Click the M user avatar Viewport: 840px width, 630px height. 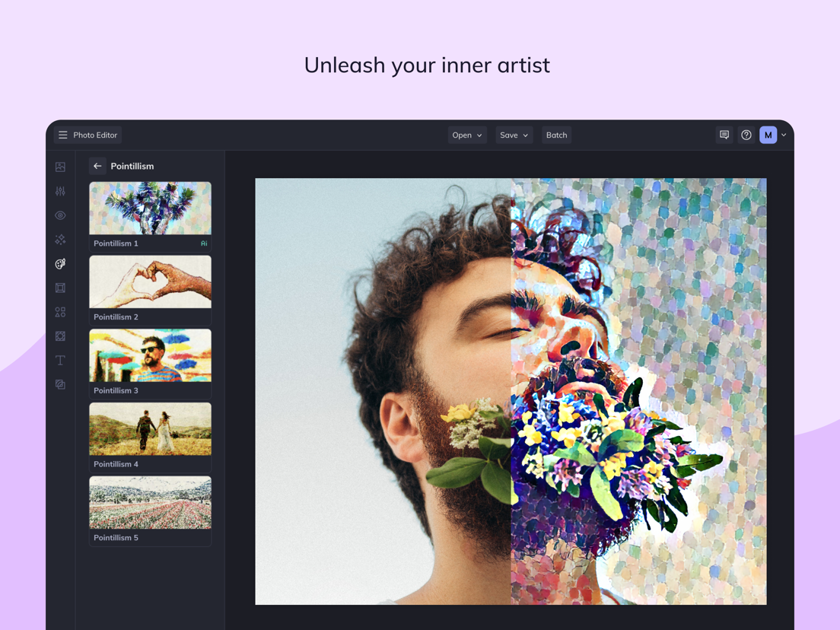[768, 135]
